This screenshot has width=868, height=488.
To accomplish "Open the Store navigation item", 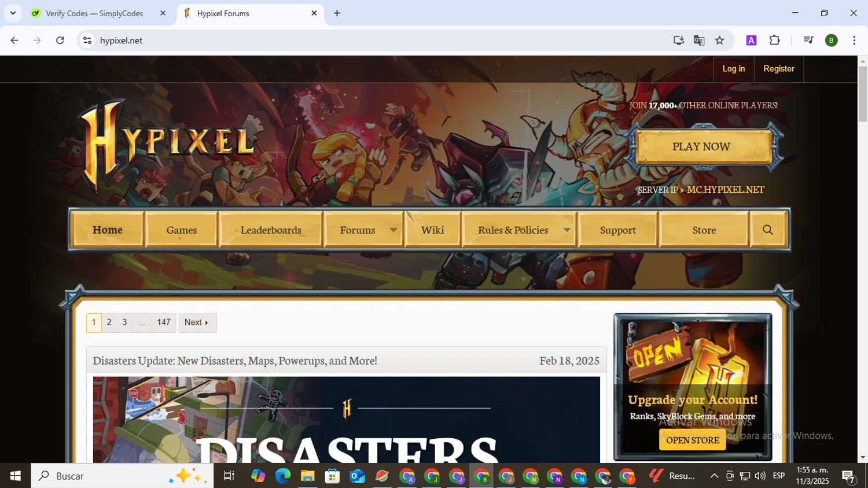I will [x=704, y=230].
